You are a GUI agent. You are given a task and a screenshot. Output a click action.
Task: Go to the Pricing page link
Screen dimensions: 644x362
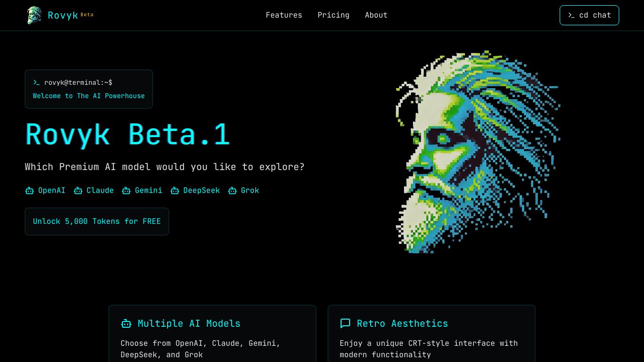[333, 15]
